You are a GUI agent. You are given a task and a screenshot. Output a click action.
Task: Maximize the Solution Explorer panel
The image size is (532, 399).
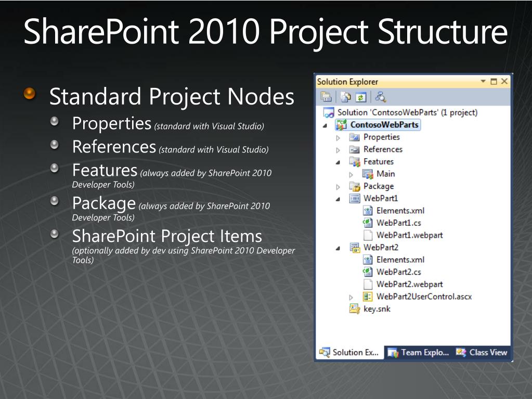(494, 82)
